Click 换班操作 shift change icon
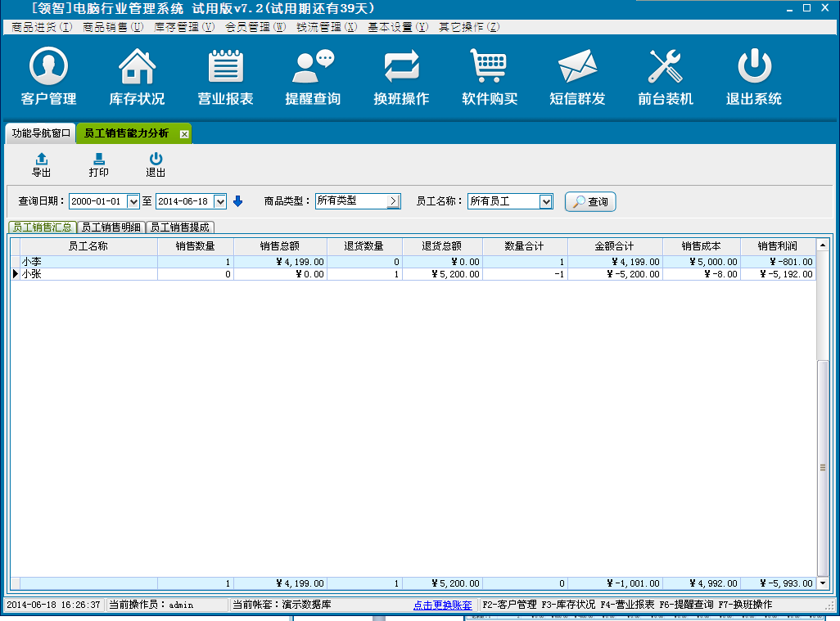 pos(401,67)
